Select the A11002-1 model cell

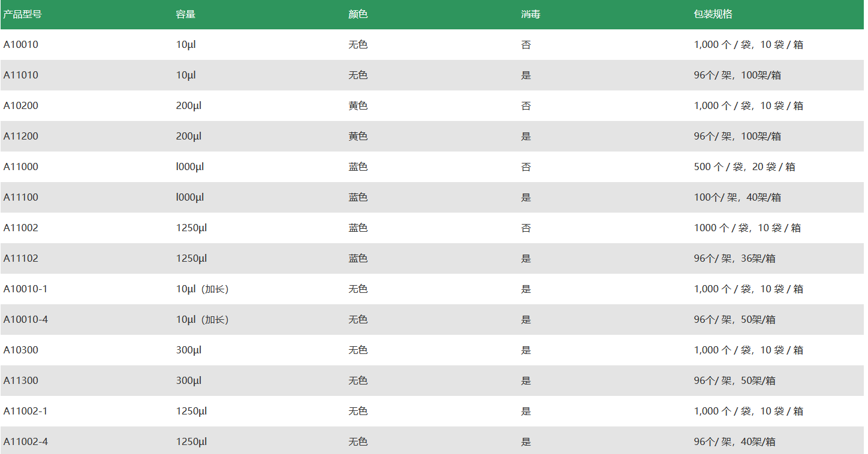click(26, 411)
